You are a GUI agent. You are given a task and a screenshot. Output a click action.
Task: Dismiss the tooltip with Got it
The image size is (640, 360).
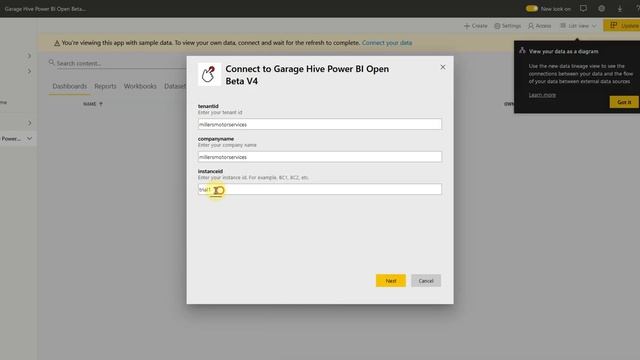click(624, 102)
